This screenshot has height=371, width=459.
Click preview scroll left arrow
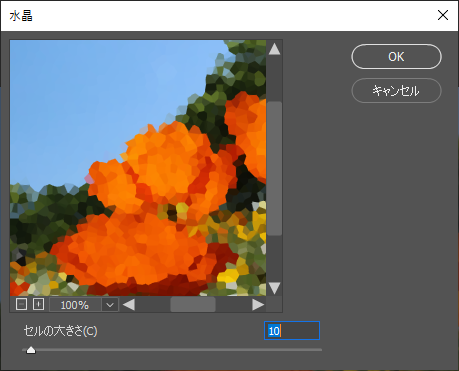129,305
